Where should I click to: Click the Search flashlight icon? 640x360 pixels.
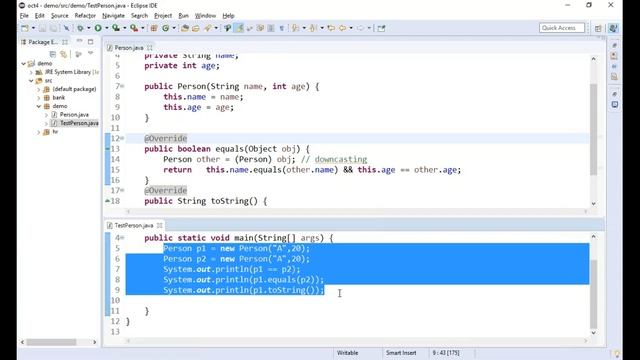point(208,28)
